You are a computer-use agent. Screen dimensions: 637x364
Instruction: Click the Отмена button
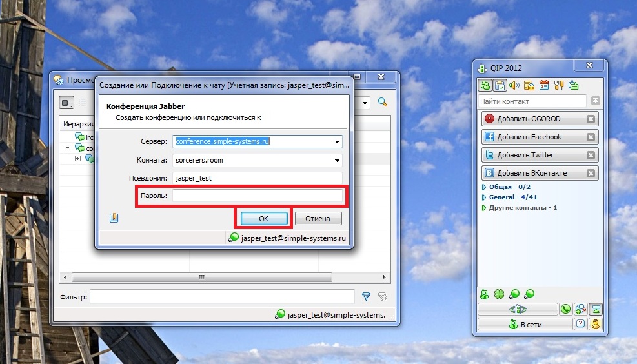click(x=318, y=219)
